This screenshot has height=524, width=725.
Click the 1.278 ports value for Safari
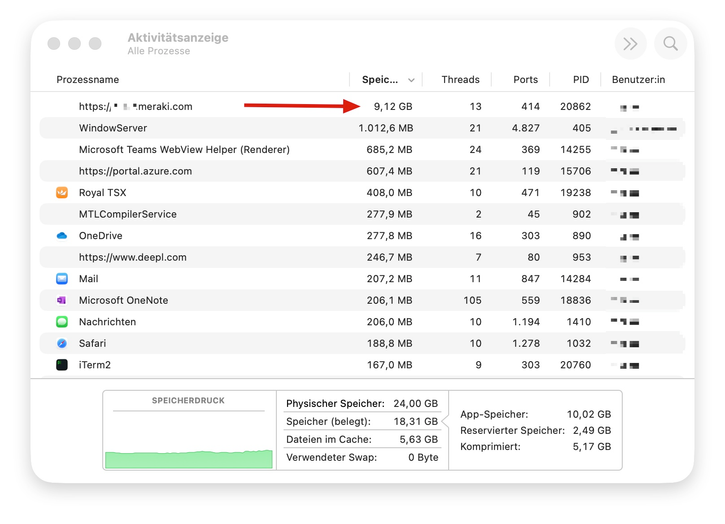526,343
